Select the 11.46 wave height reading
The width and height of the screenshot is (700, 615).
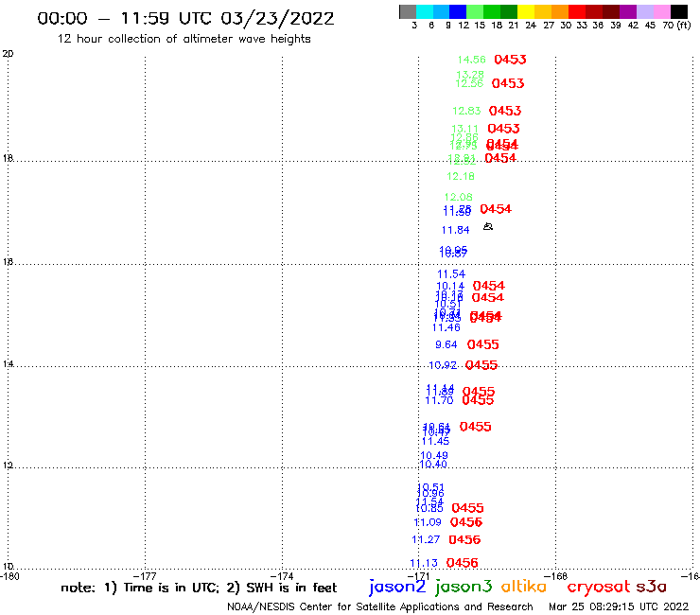[x=446, y=327]
